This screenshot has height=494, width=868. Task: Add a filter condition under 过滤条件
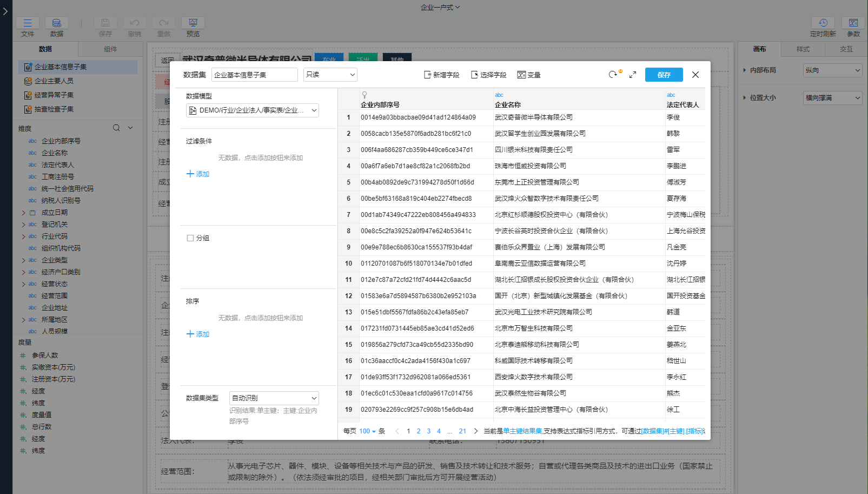198,174
